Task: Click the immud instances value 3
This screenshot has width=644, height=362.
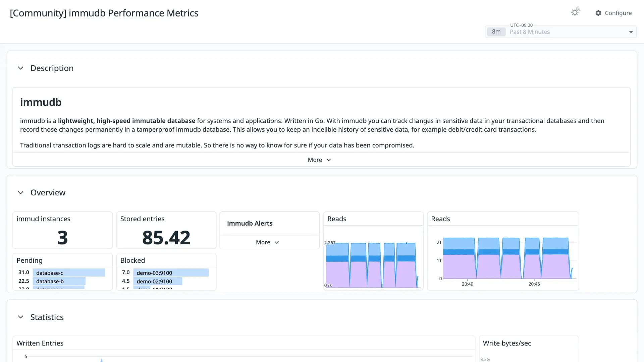Action: [62, 237]
